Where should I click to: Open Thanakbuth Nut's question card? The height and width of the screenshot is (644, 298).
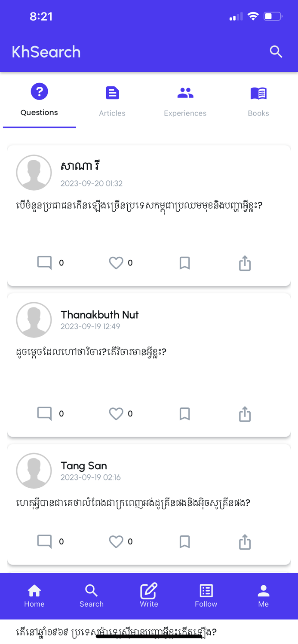[149, 352]
